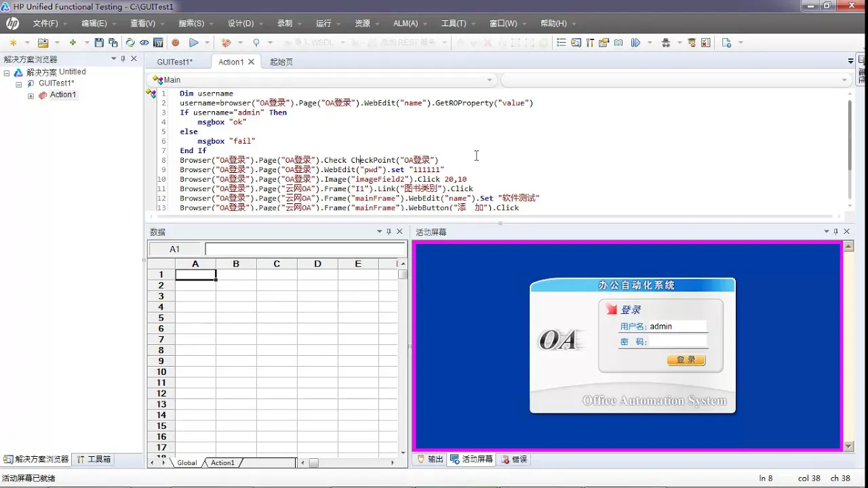The height and width of the screenshot is (488, 868).
Task: Click the Toolbox wrench icon in toolbar
Action: point(590,43)
